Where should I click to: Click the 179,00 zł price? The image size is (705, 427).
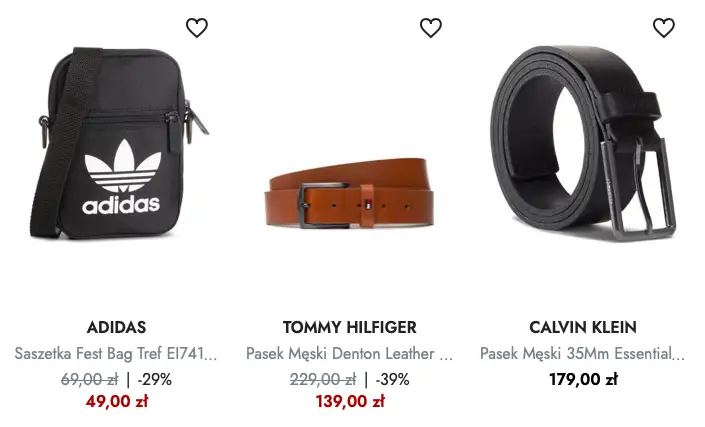point(583,379)
